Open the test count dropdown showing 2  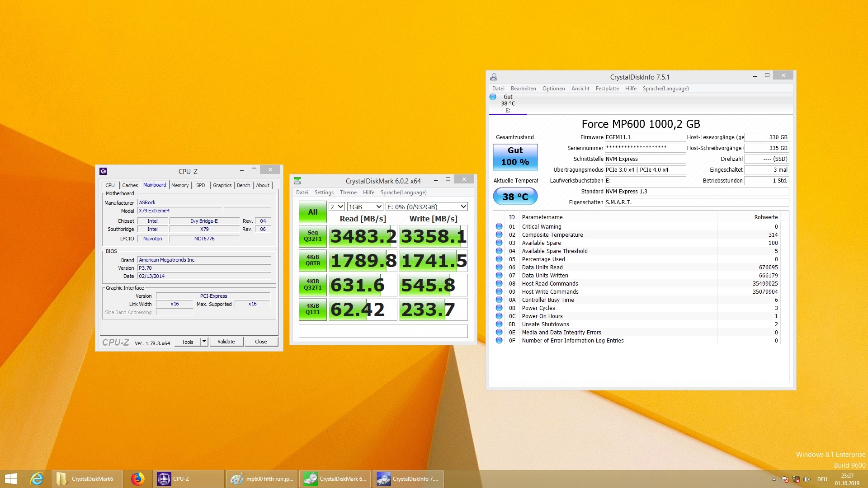click(337, 207)
